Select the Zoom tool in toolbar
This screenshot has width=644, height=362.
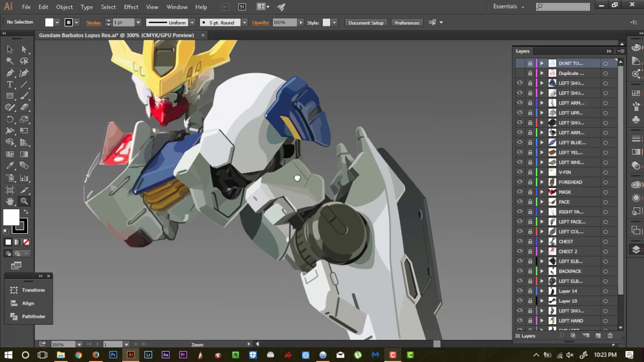tap(24, 202)
